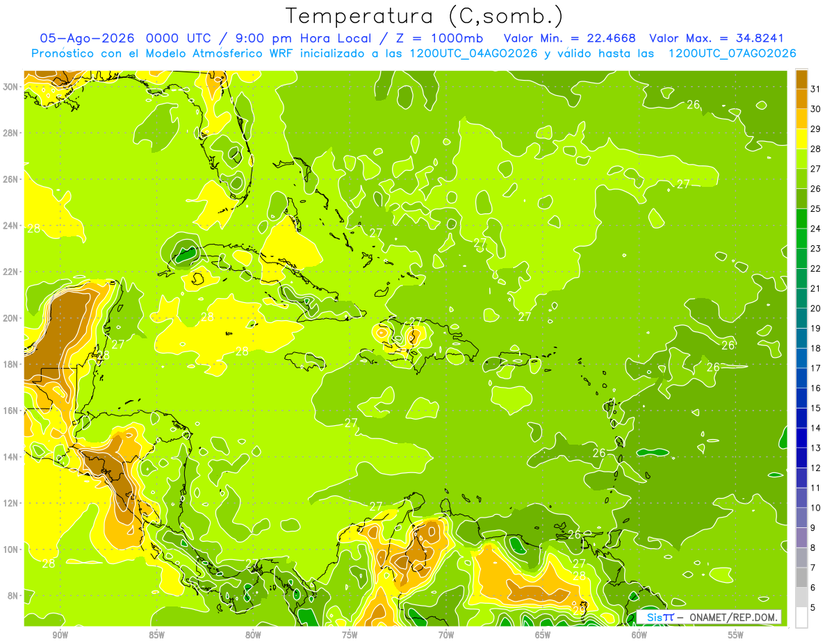
Task: Select the "Valor Min. = 22.4668" text
Action: click(x=570, y=38)
